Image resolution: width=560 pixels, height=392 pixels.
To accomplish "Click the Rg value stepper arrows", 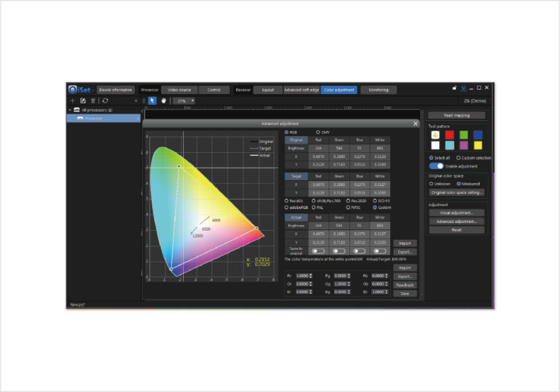I will click(x=349, y=276).
